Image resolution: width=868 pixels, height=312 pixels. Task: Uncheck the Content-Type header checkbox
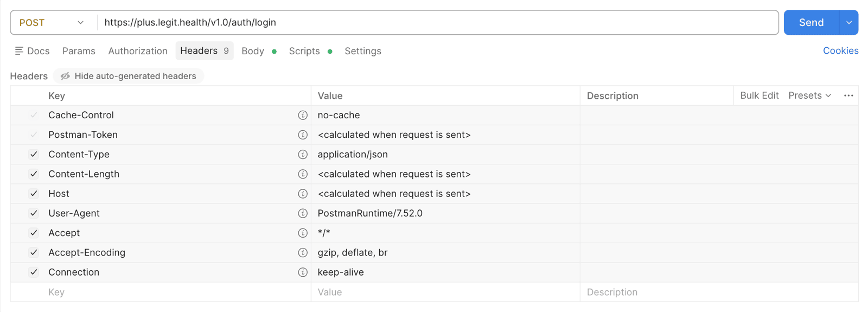[34, 155]
